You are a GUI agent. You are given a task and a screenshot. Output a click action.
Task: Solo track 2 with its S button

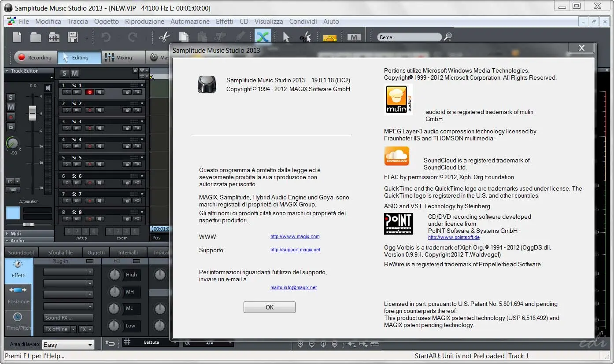(x=66, y=110)
